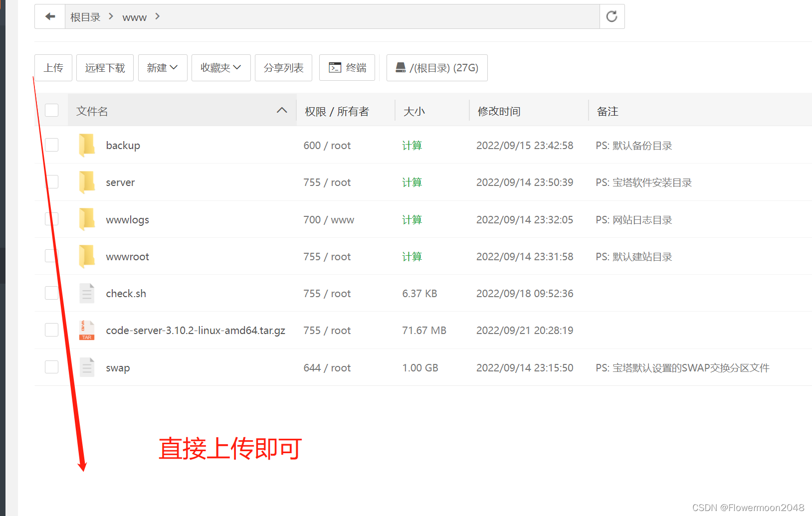Click the check.sh file icon
812x516 pixels.
point(87,293)
